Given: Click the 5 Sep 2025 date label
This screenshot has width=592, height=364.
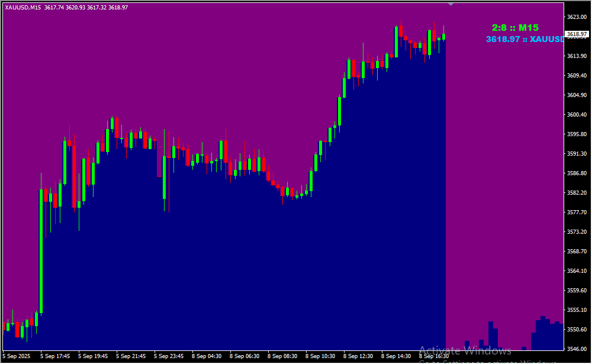Looking at the screenshot, I should (x=17, y=356).
